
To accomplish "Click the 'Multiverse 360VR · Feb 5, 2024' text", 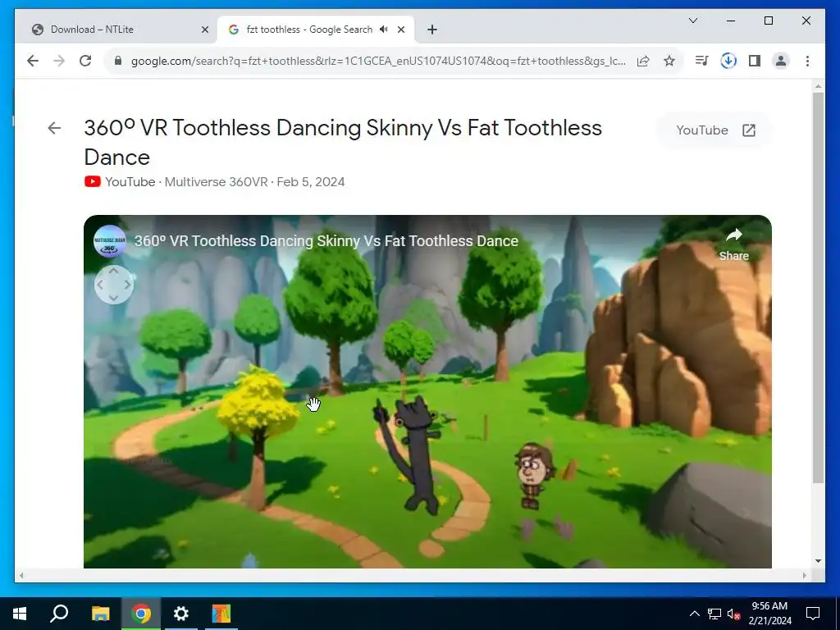I will click(254, 181).
